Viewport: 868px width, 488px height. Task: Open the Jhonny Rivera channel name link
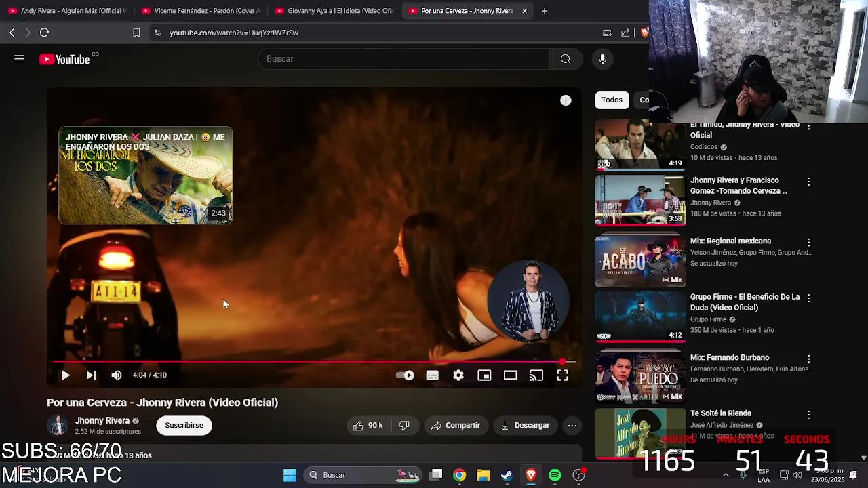(x=102, y=420)
